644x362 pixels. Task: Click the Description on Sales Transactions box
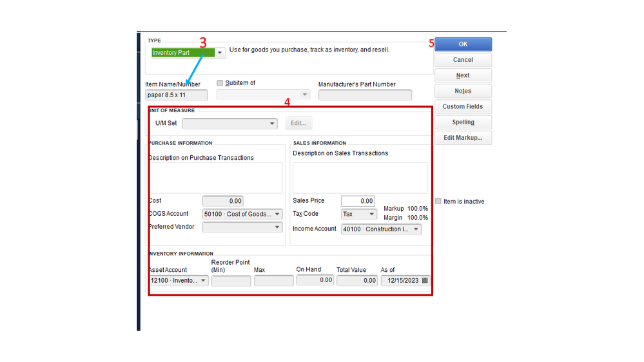tap(360, 178)
